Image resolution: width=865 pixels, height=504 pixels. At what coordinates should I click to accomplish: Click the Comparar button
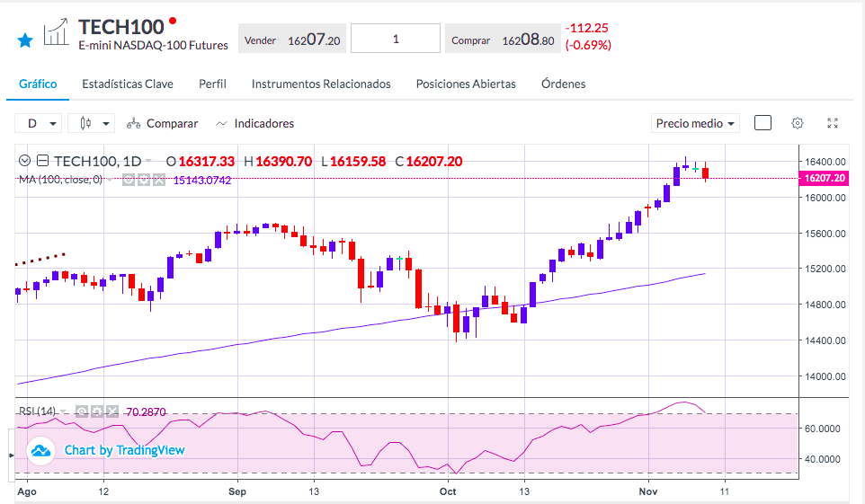[x=162, y=123]
